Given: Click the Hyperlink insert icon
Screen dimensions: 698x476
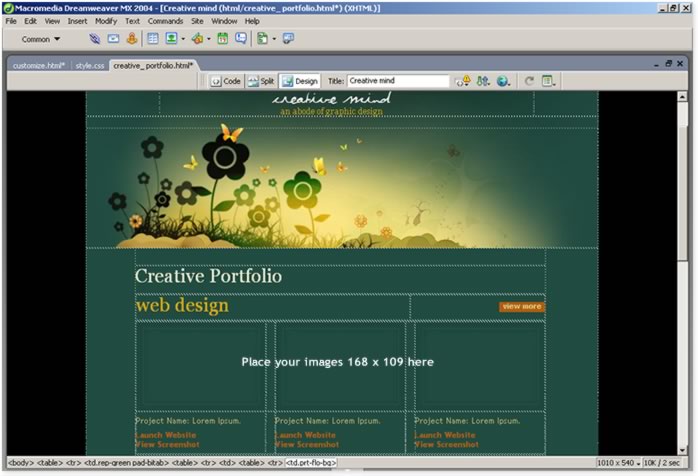Looking at the screenshot, I should tap(94, 39).
